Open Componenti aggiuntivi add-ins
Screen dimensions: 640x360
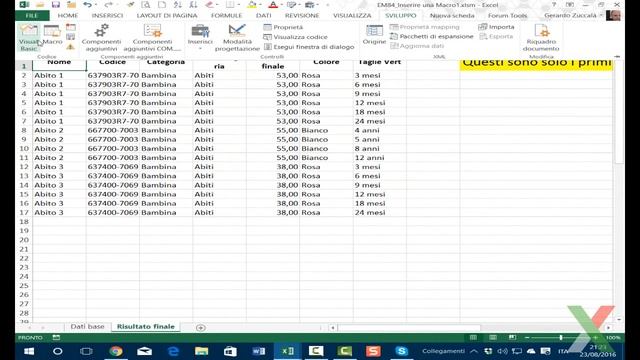[101, 38]
